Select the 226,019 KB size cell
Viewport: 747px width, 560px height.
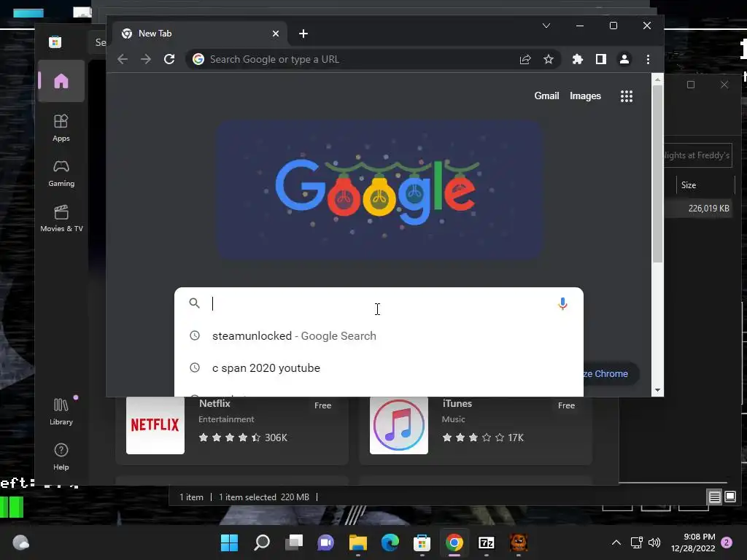point(708,209)
